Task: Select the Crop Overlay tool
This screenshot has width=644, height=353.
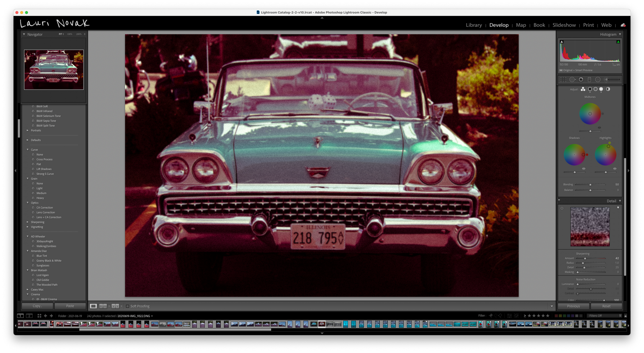Action: pyautogui.click(x=563, y=80)
